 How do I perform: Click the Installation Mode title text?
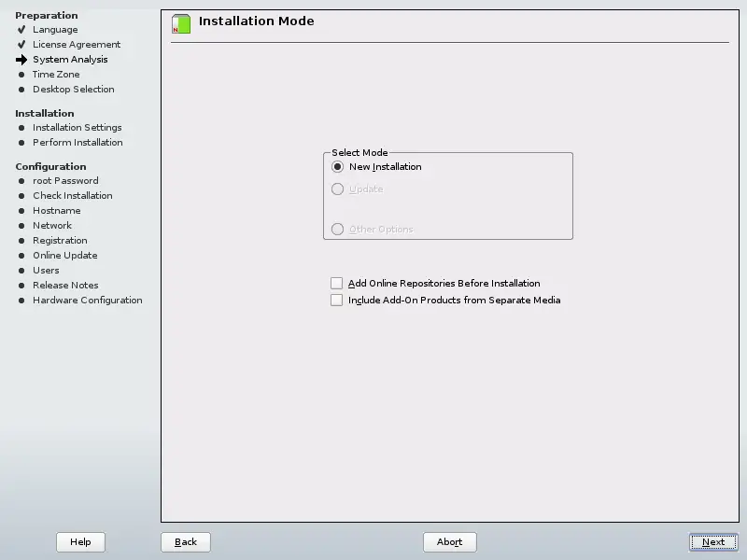(256, 21)
